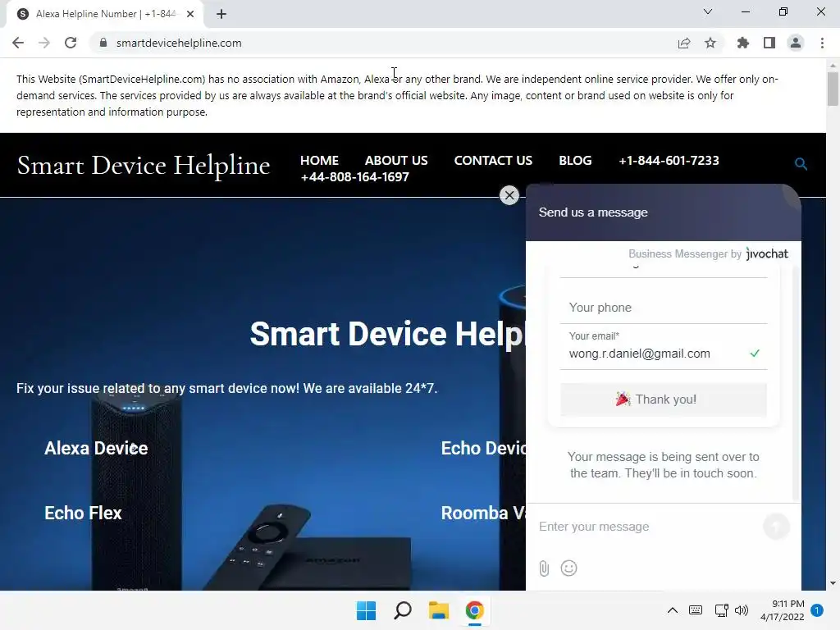Go forward with the browser arrow

click(44, 43)
